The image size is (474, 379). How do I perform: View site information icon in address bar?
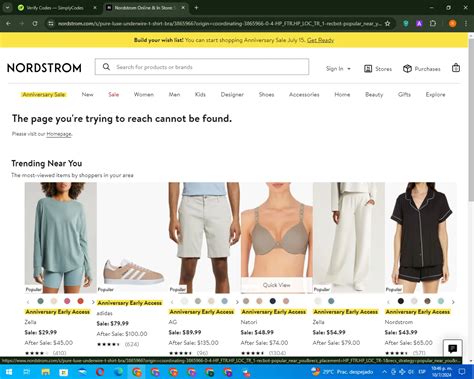pos(50,24)
